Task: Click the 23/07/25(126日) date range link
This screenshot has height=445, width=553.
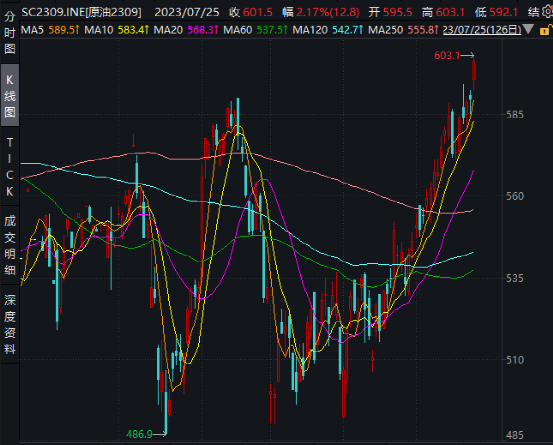Action: (x=482, y=30)
